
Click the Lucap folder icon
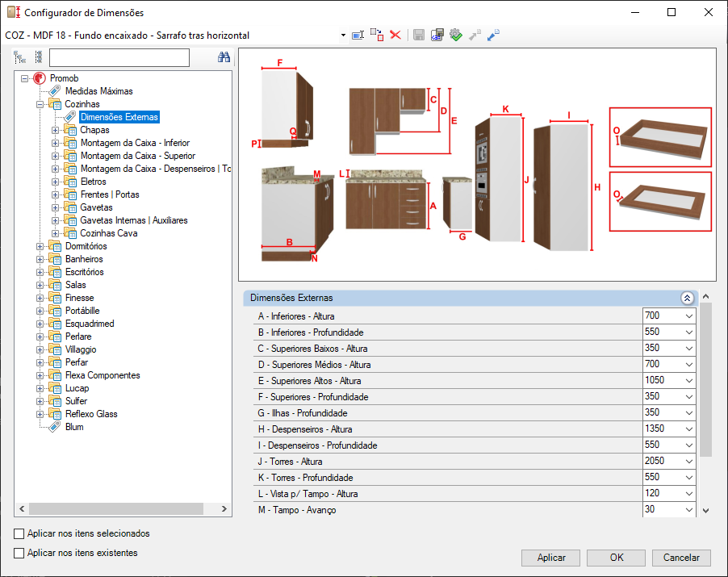coord(55,388)
